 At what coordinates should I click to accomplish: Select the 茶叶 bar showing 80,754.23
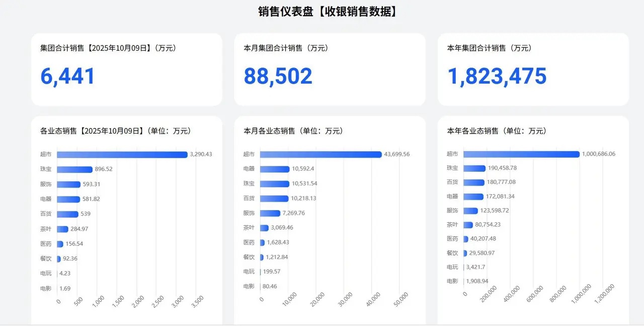coord(468,225)
